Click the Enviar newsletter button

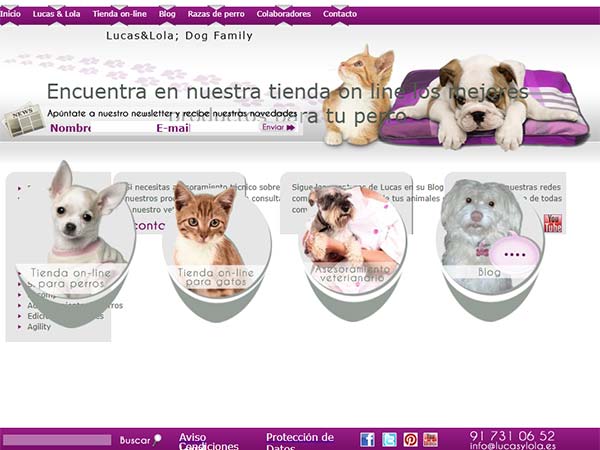[x=279, y=127]
